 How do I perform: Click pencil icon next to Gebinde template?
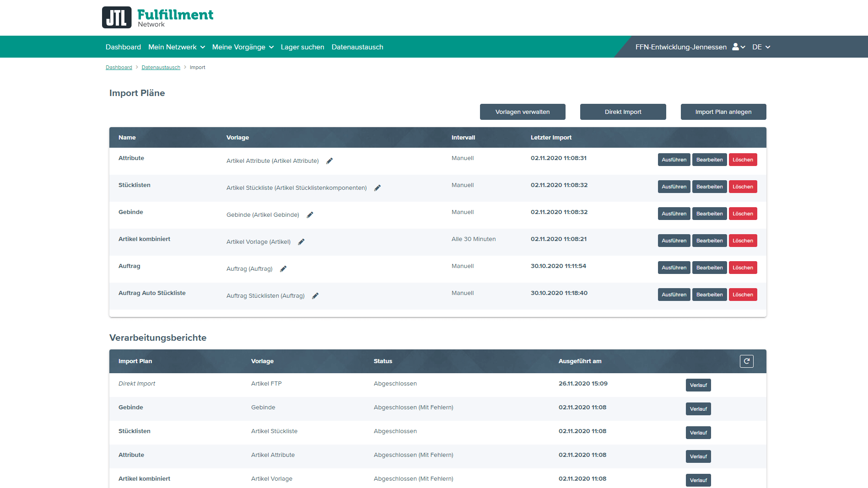[x=310, y=215]
